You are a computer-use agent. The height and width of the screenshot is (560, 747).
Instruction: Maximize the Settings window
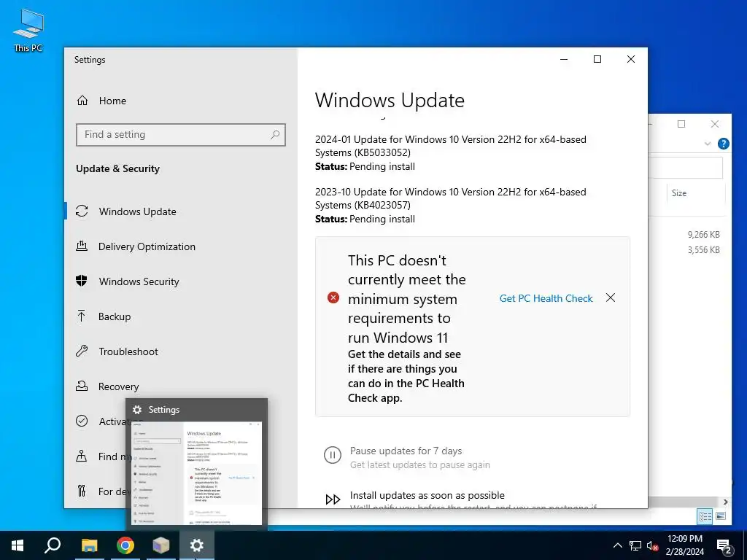click(x=597, y=59)
